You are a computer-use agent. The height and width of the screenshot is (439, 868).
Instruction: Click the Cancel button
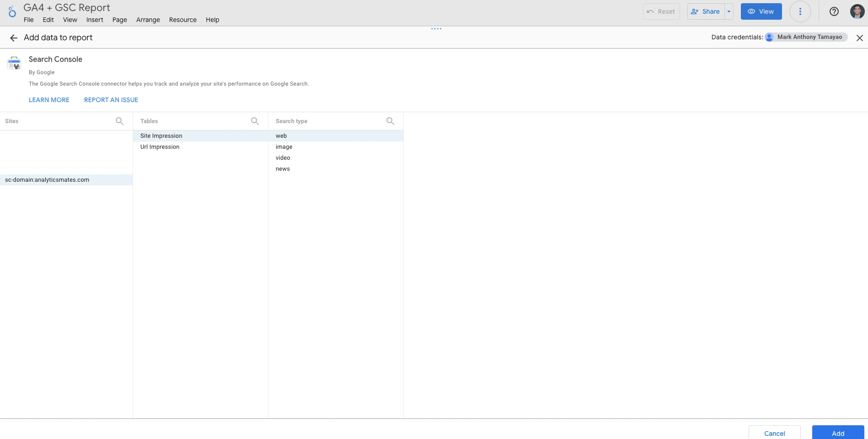pyautogui.click(x=775, y=433)
